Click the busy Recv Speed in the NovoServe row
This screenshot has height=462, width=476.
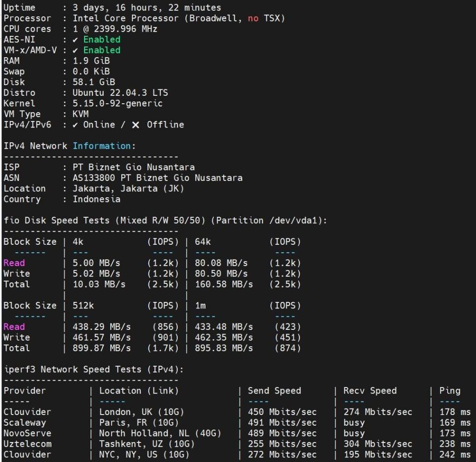coord(354,433)
